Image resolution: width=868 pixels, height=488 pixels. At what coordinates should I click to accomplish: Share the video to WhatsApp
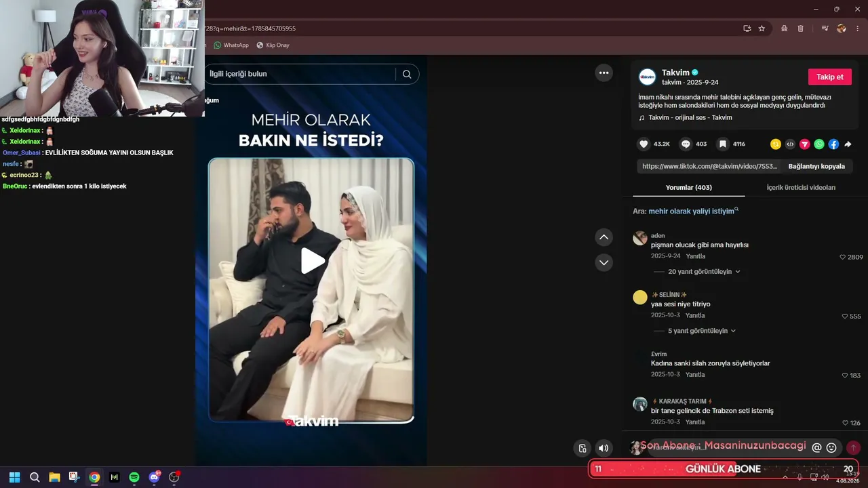point(819,144)
